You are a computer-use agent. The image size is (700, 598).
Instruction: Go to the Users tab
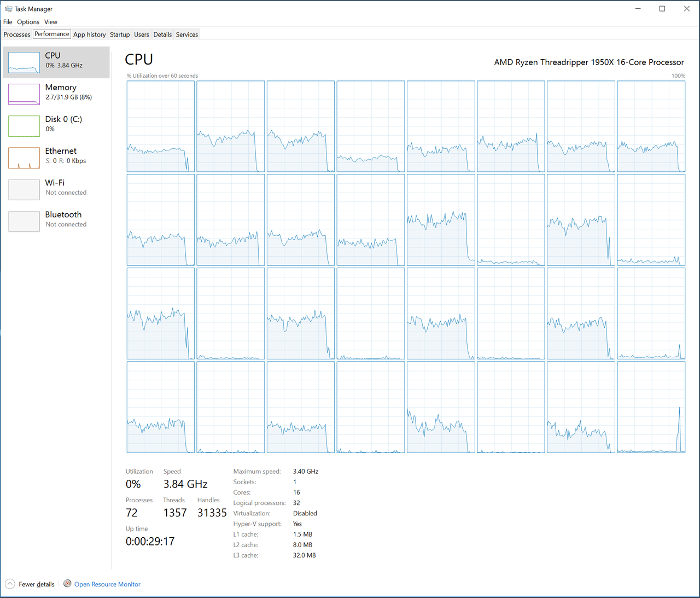tap(142, 34)
